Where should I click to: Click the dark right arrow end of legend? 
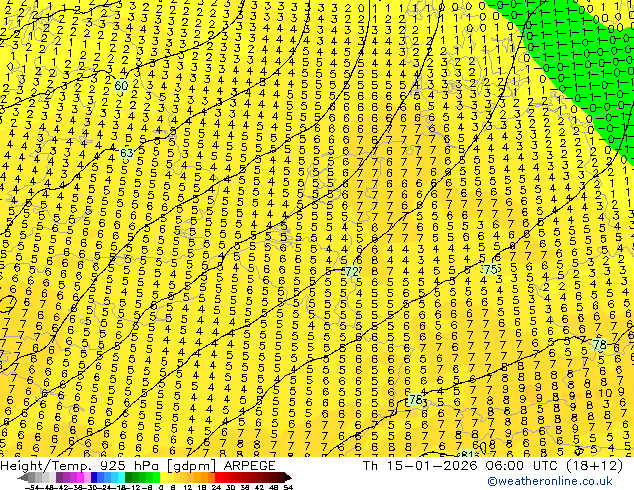(287, 477)
